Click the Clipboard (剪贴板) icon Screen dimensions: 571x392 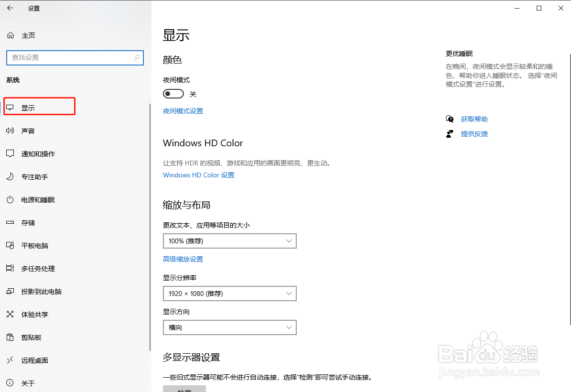tap(10, 338)
